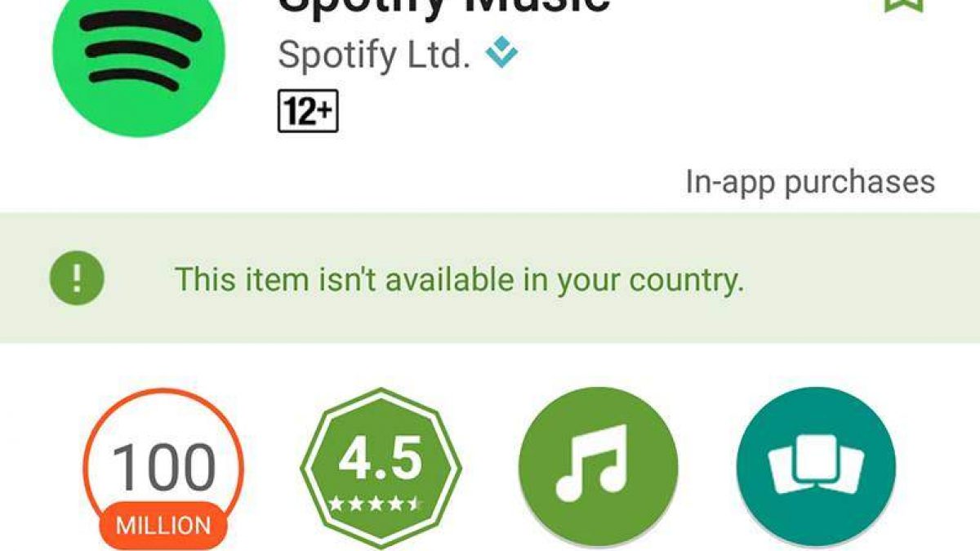This screenshot has height=551, width=980.
Task: Open the 12+ content rating badge
Action: pyautogui.click(x=308, y=112)
